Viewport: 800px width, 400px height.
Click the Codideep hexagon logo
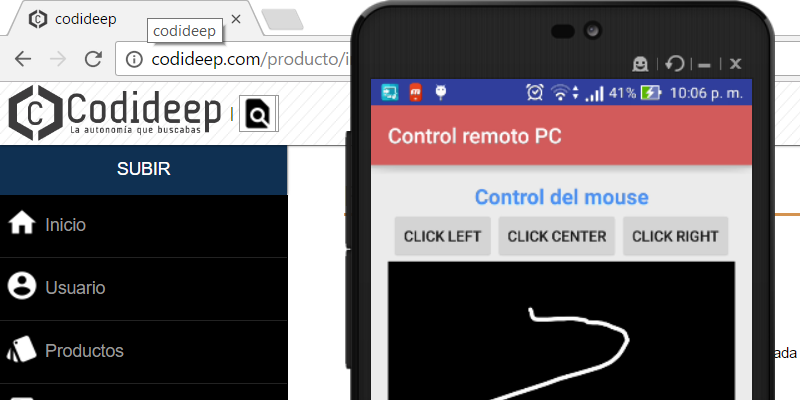(x=35, y=113)
